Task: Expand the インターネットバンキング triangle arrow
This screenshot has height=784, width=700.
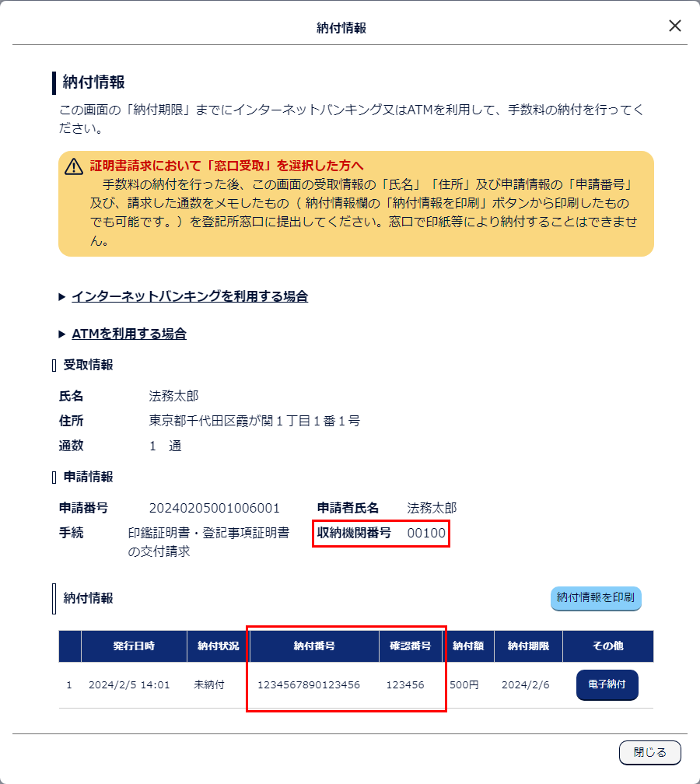Action: (62, 297)
